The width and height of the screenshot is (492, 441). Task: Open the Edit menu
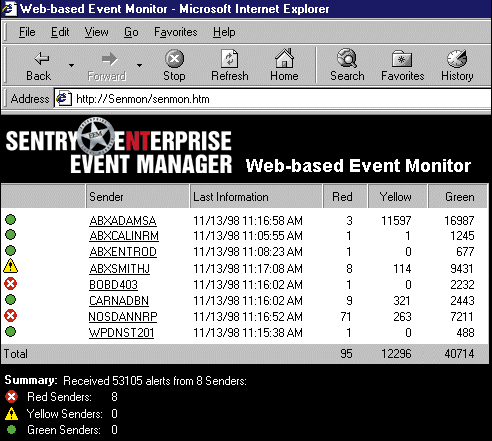click(x=60, y=32)
